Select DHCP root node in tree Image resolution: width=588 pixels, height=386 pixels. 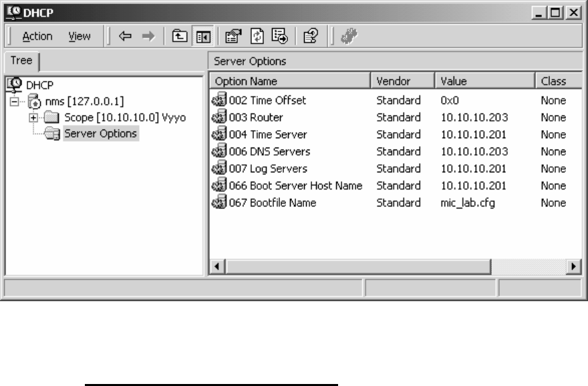39,85
